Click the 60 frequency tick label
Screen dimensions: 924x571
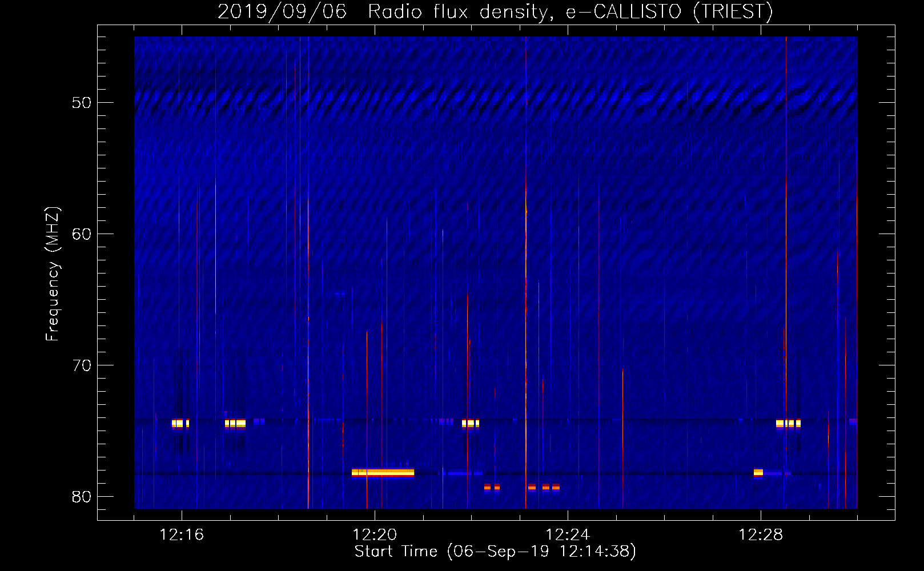(x=82, y=234)
